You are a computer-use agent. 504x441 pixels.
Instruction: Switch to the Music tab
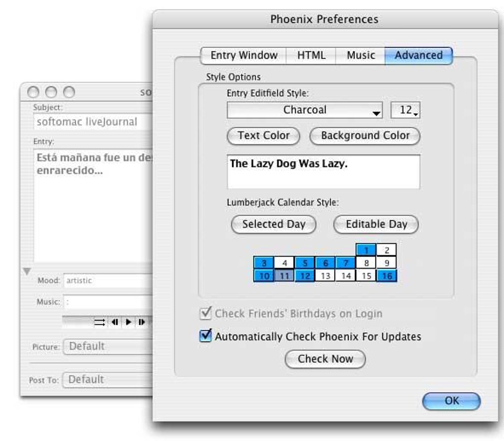(x=360, y=55)
